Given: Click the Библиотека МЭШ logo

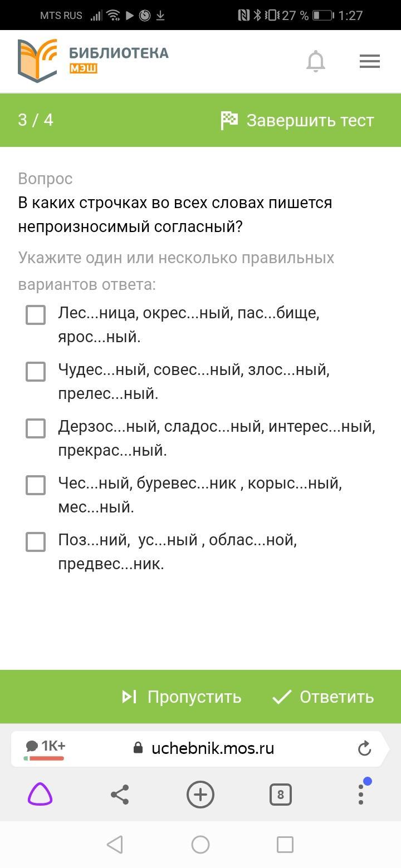Looking at the screenshot, I should (93, 61).
